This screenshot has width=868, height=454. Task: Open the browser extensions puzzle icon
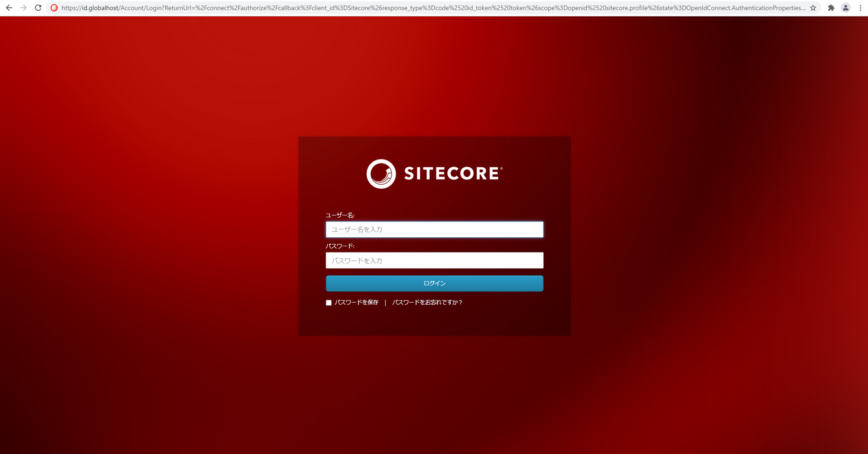click(831, 8)
